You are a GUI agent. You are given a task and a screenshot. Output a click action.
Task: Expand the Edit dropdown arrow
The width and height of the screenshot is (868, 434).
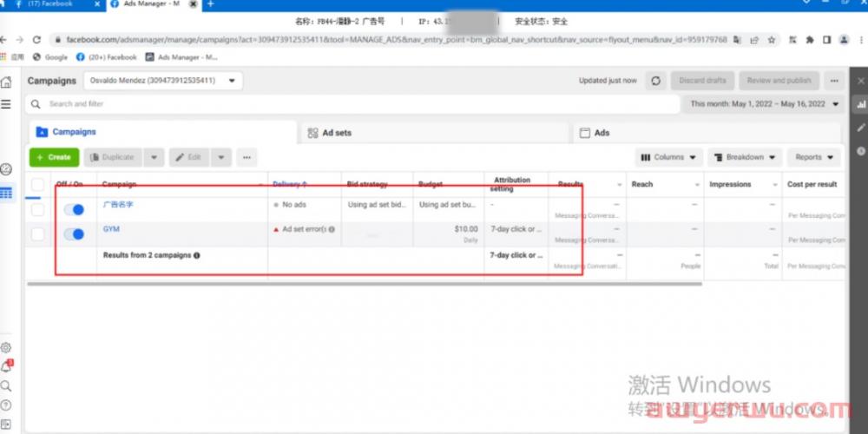(x=220, y=157)
